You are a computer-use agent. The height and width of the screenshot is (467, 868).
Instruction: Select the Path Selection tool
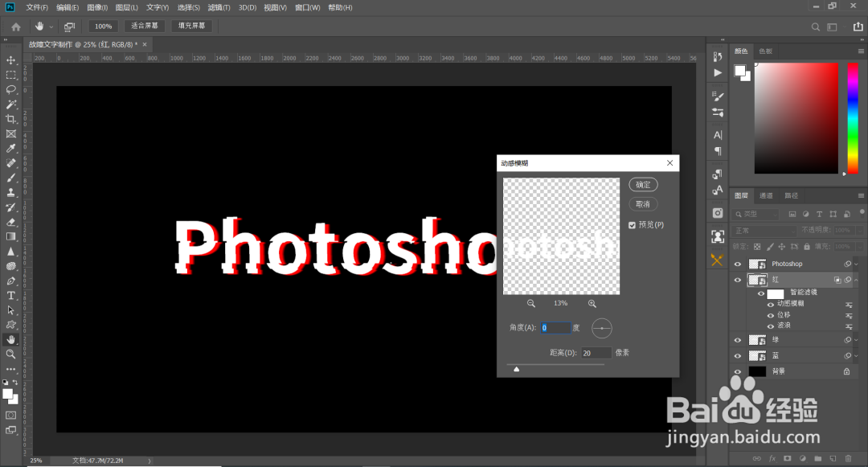pyautogui.click(x=10, y=310)
